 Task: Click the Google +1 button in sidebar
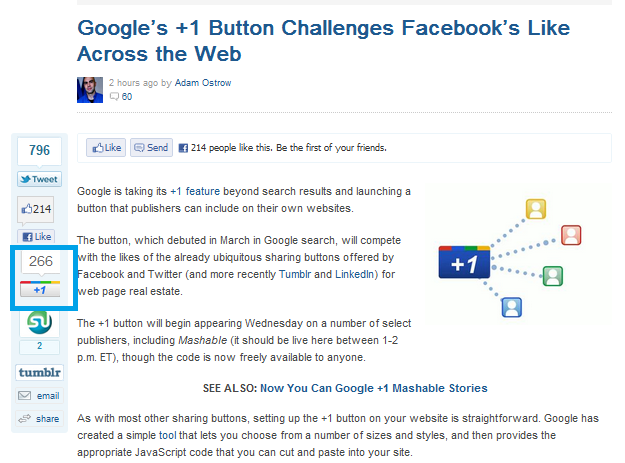[x=40, y=289]
